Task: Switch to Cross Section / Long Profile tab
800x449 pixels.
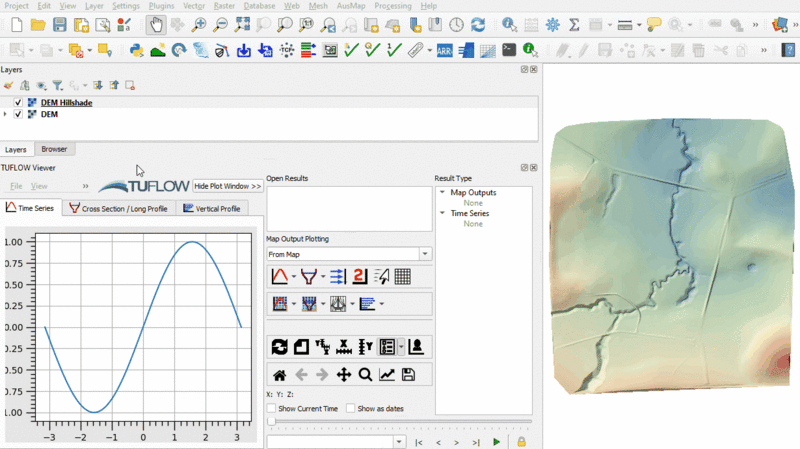Action: [118, 208]
